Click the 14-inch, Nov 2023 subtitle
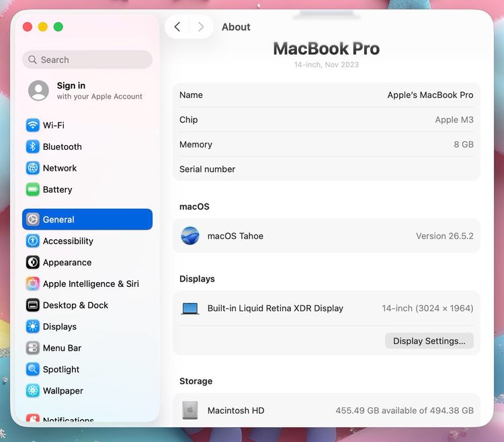This screenshot has width=504, height=442. tap(326, 64)
